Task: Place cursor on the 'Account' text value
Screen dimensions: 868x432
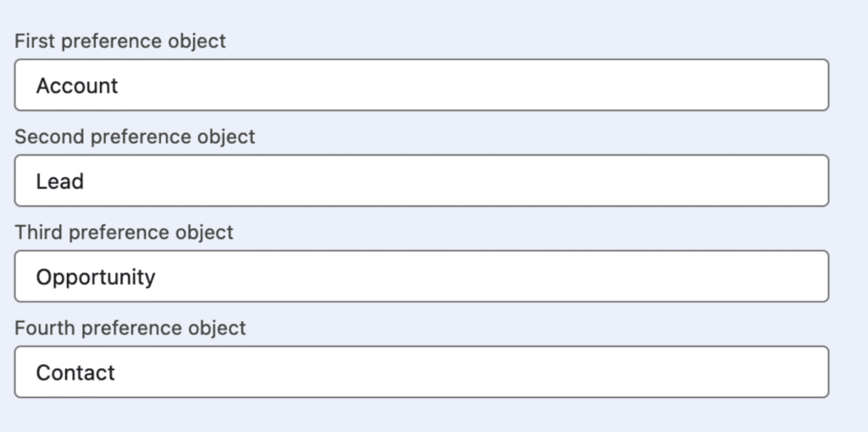Action: pos(77,86)
